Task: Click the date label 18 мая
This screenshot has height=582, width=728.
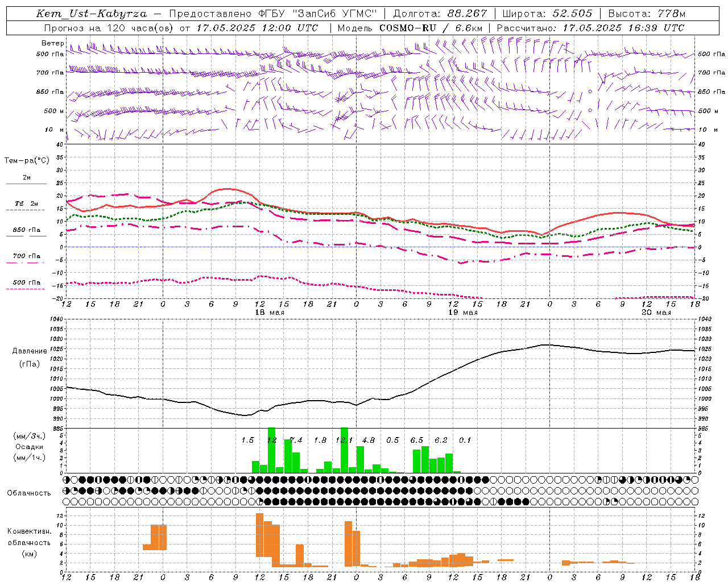Action: 270,313
